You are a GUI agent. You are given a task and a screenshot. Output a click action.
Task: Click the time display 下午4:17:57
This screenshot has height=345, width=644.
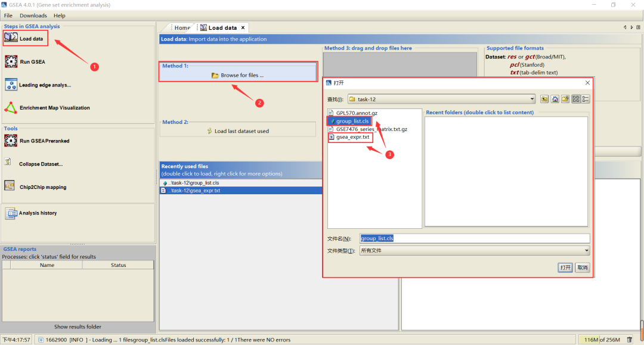(x=16, y=340)
